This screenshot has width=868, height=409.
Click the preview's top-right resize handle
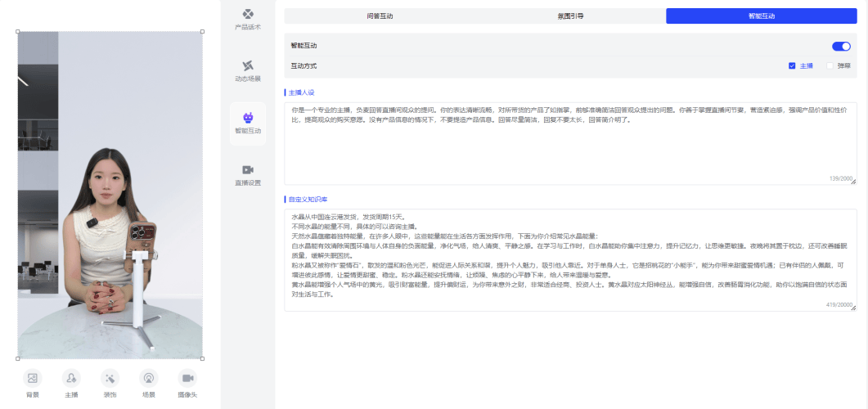(x=202, y=32)
